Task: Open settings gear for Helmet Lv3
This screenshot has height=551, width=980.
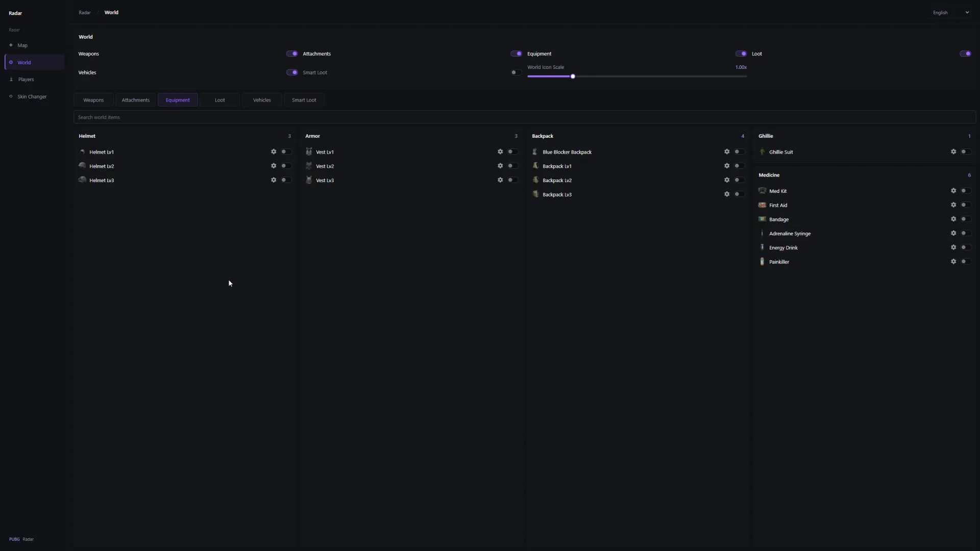Action: (274, 180)
